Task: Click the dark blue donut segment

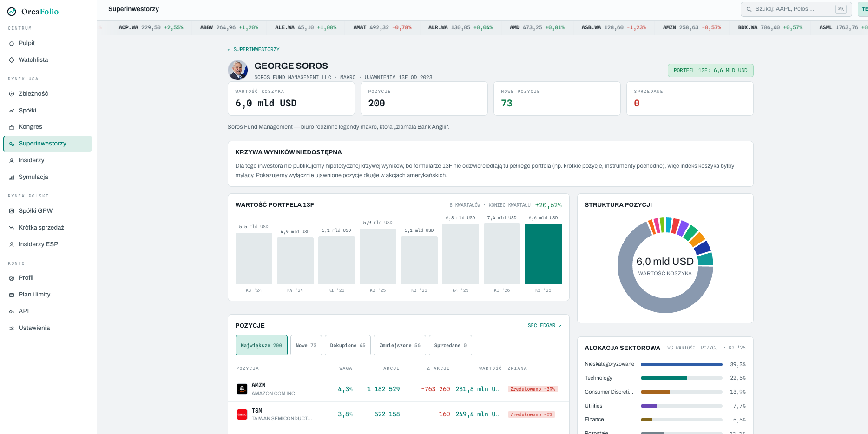Action: [702, 248]
